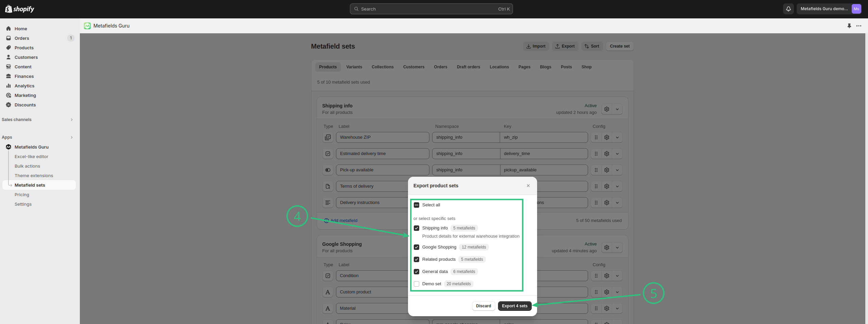
Task: Click drag handle for Delivery instructions row
Action: (596, 203)
